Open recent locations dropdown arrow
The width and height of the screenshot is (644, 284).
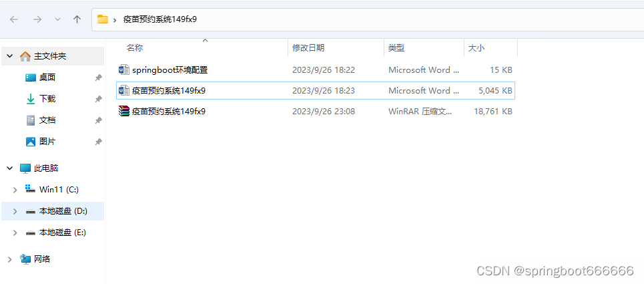[57, 19]
